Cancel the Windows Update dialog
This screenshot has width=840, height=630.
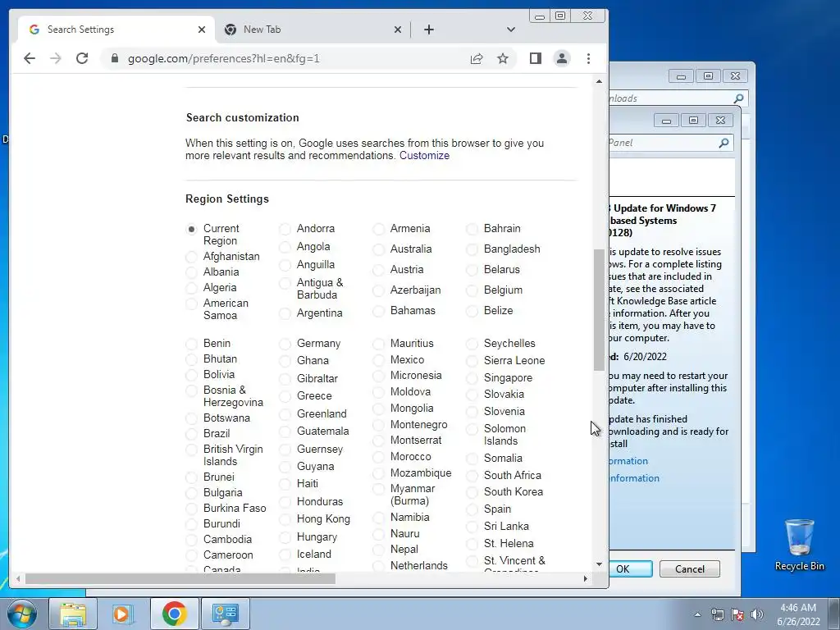pos(689,569)
